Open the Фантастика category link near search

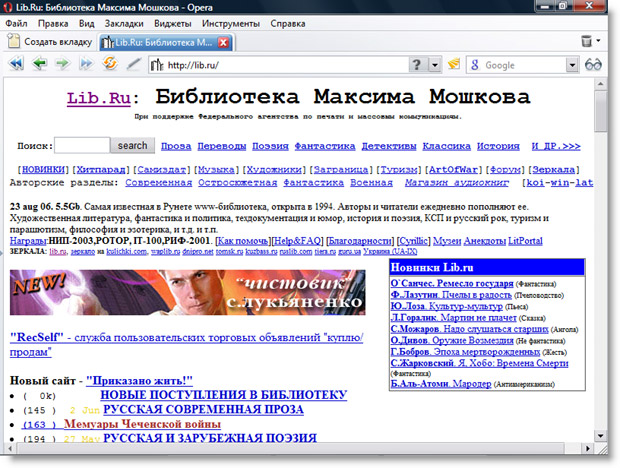(325, 146)
